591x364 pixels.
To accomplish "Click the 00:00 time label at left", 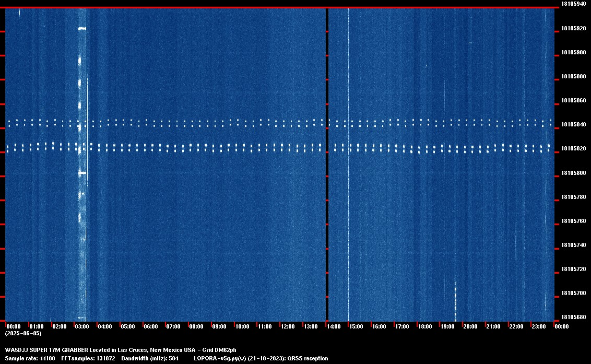I will (x=14, y=326).
